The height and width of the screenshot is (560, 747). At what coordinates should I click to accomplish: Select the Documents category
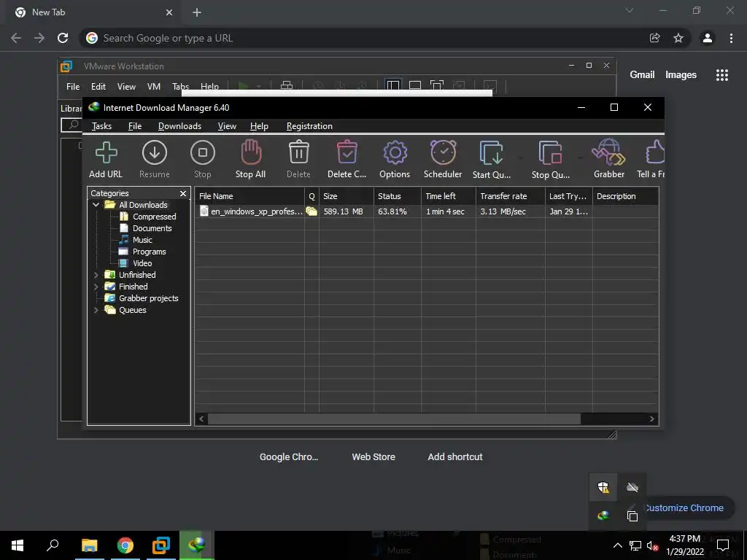point(152,228)
